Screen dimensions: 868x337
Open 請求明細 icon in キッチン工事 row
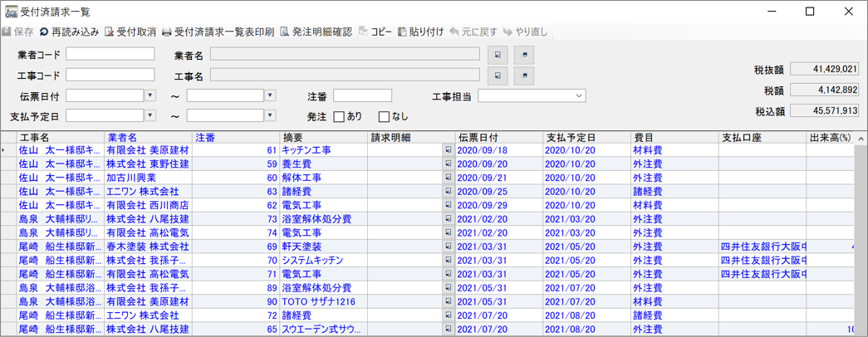[449, 150]
